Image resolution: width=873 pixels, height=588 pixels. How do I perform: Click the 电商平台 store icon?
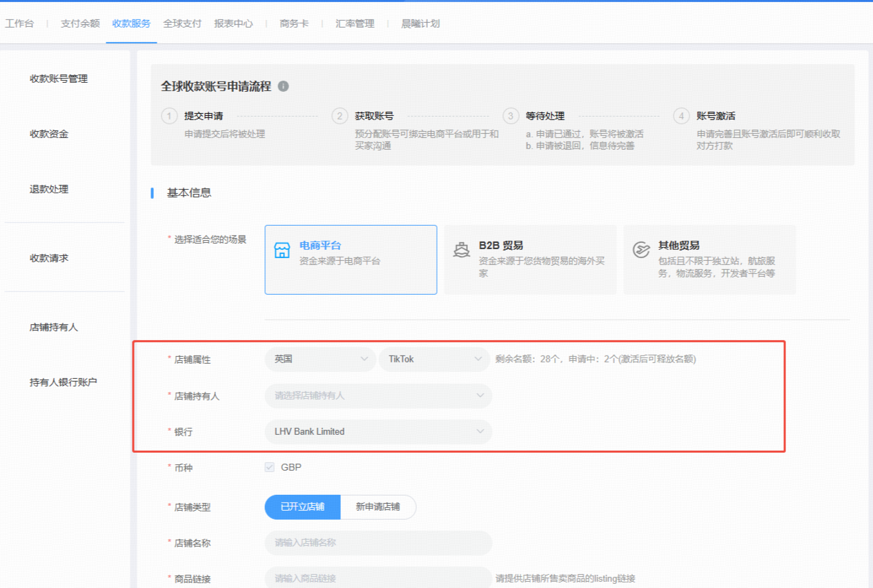282,250
